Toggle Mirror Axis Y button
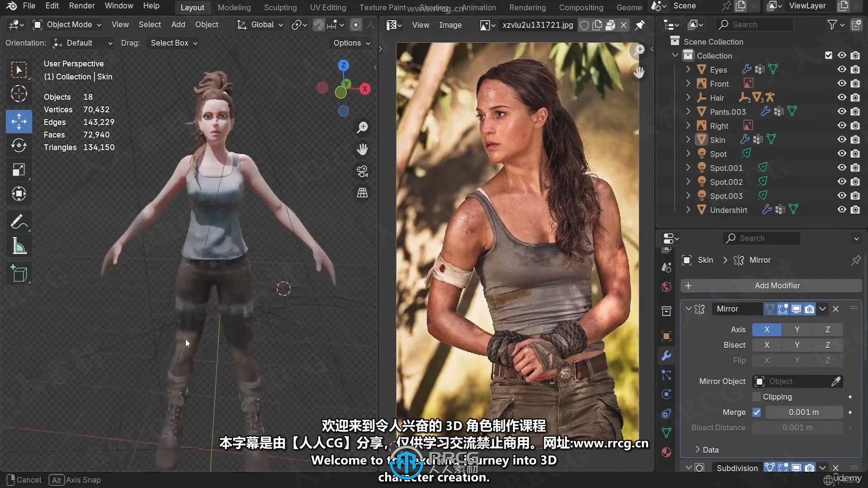868x488 pixels. tap(797, 329)
